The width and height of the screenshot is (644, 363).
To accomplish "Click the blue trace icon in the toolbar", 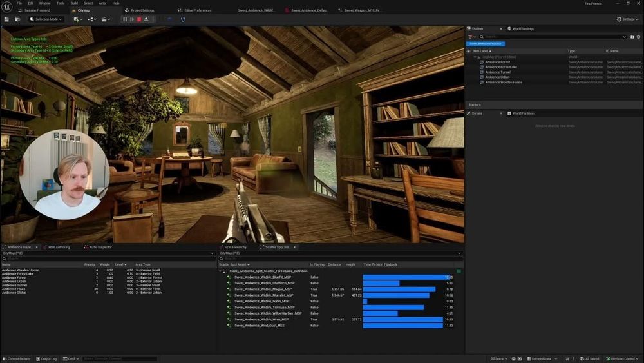I will point(183,19).
